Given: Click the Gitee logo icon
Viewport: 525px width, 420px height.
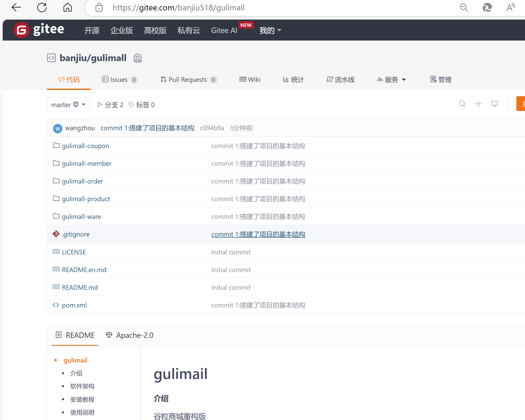Looking at the screenshot, I should (21, 30).
